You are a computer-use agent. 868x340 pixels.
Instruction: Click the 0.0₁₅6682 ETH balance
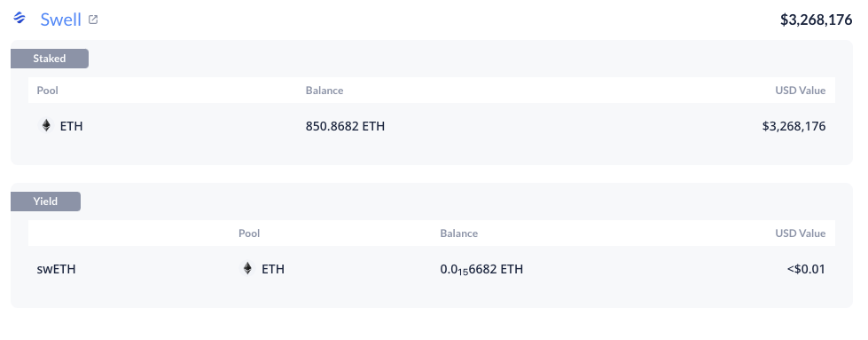(481, 270)
